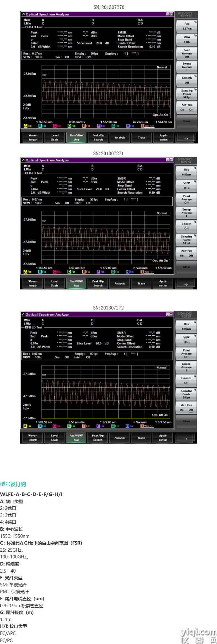217x644 pixels.
Task: Select trace D Fix in SN:201307270 analyzer
Action: tap(72, 126)
